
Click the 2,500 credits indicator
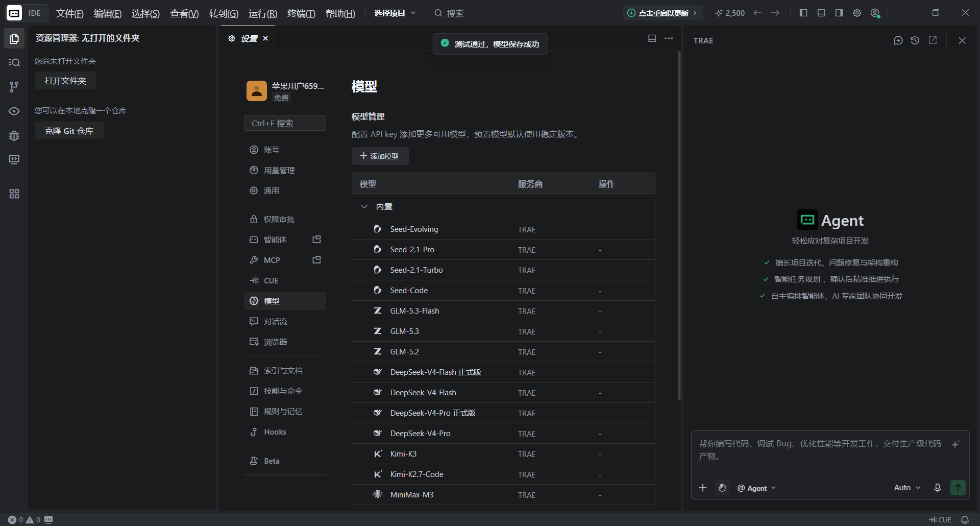(730, 13)
